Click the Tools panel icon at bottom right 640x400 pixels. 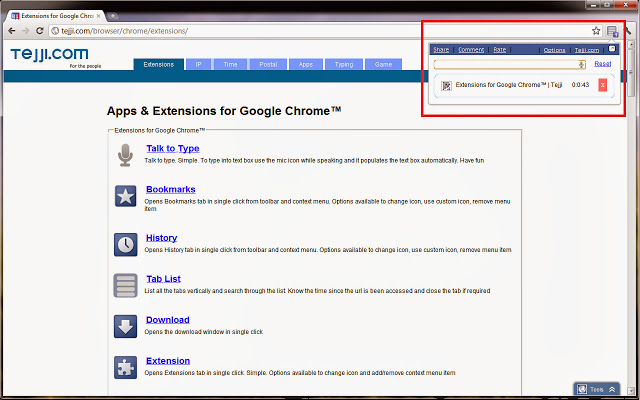(582, 389)
